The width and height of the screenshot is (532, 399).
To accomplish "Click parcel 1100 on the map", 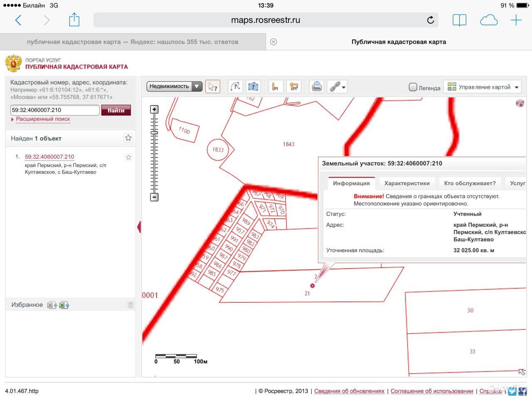I will click(184, 131).
